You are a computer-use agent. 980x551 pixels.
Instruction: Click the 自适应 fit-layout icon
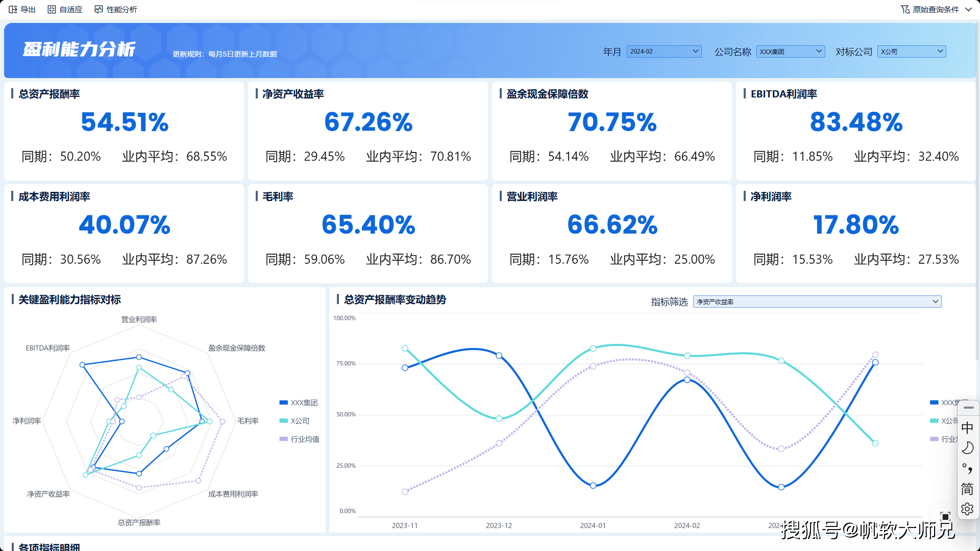52,9
